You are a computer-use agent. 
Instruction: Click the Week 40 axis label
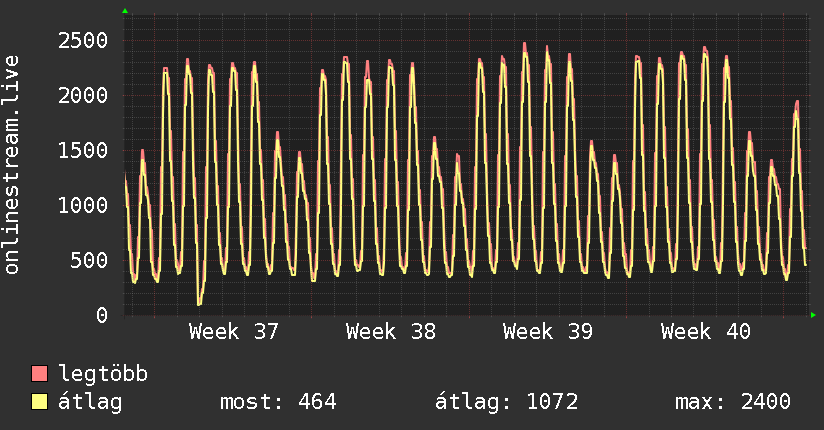click(x=705, y=332)
